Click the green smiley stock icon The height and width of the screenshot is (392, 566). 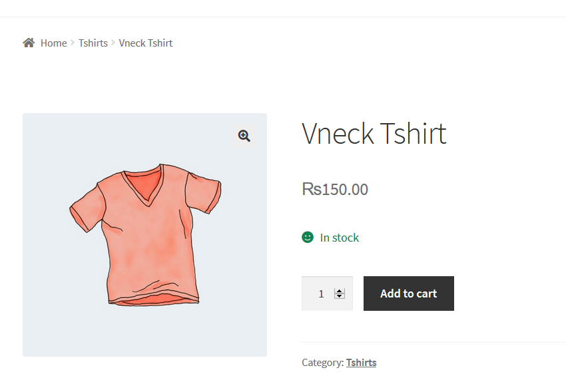[x=308, y=238]
